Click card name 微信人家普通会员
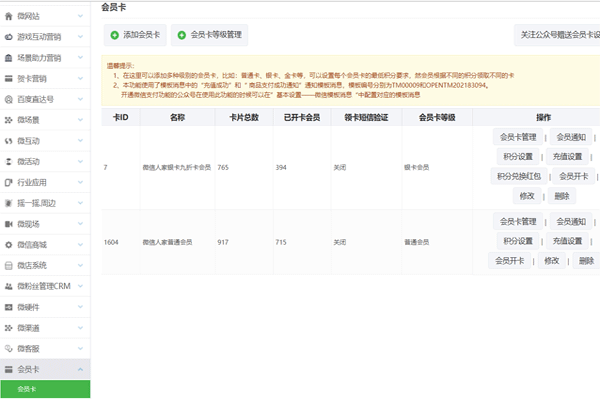Viewport: 600px width, 400px height. click(x=167, y=242)
